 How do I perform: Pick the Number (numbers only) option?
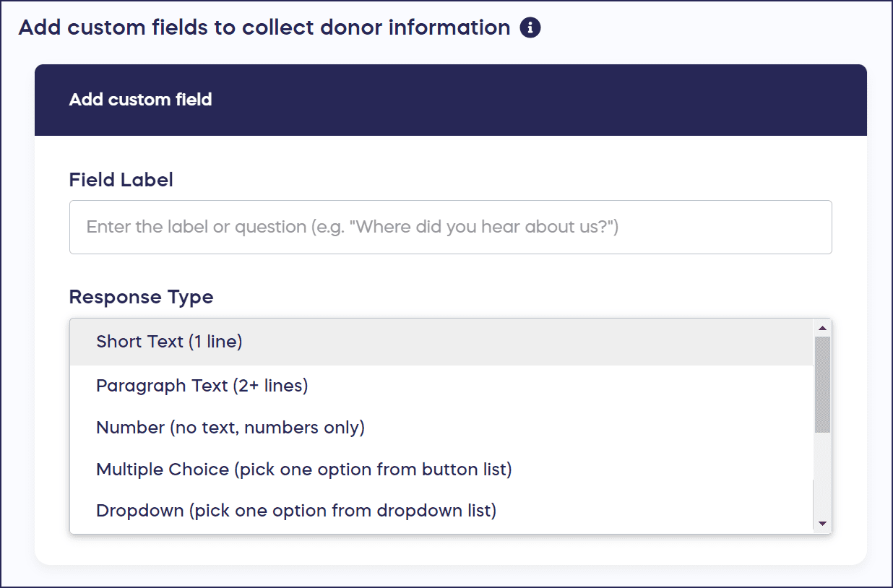230,428
